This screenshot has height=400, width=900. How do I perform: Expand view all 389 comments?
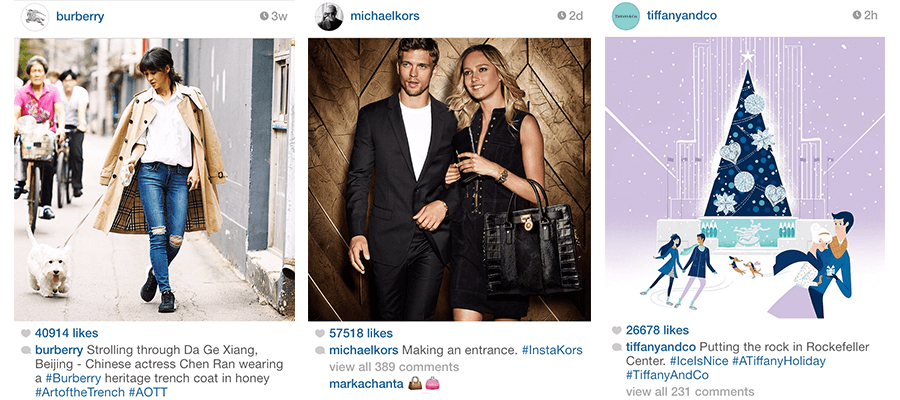394,367
